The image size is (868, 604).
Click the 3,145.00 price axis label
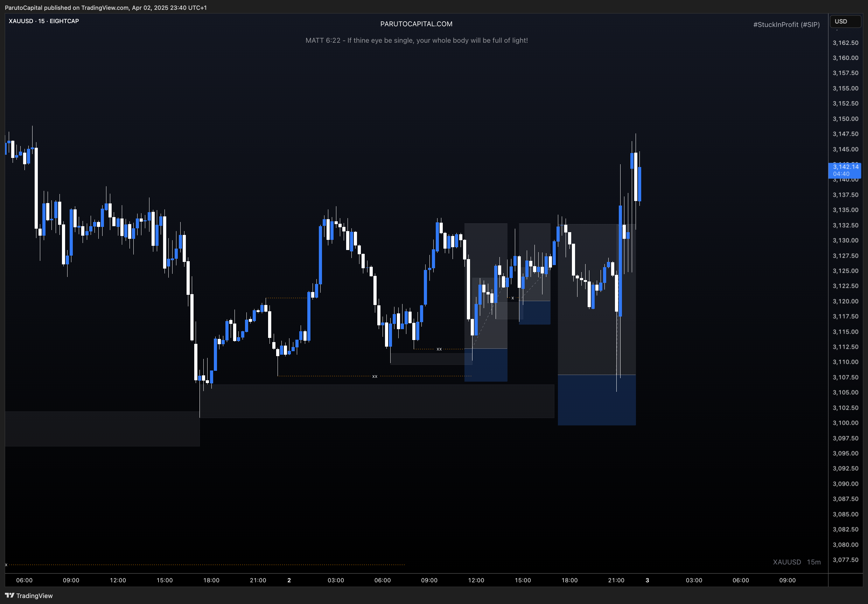[845, 149]
